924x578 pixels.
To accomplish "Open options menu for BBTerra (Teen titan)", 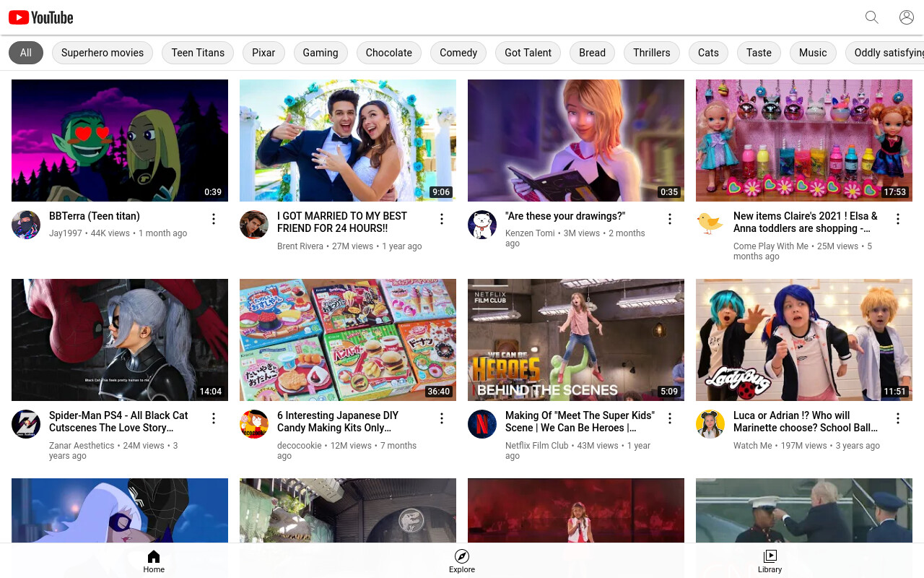I will point(214,219).
